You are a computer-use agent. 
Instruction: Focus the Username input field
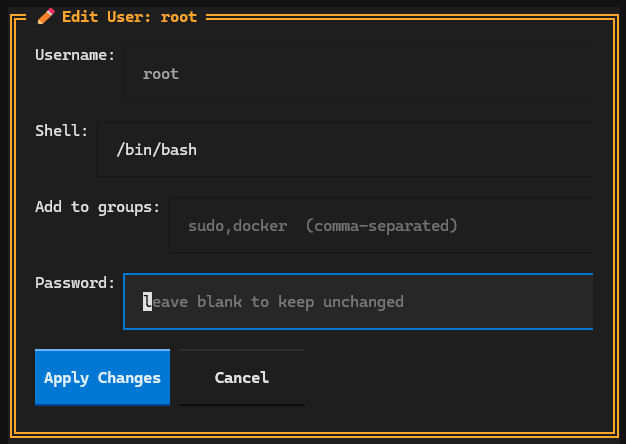click(359, 74)
